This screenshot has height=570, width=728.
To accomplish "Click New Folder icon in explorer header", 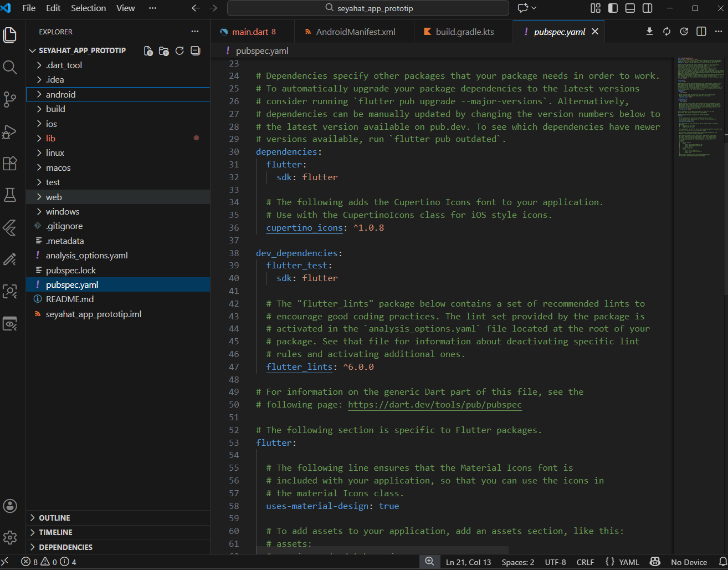I will tap(164, 50).
